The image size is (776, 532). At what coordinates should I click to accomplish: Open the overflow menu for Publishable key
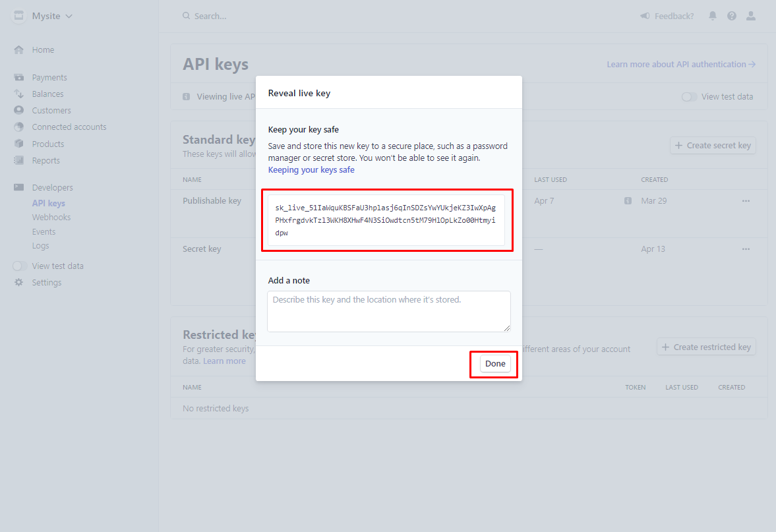[x=746, y=200]
